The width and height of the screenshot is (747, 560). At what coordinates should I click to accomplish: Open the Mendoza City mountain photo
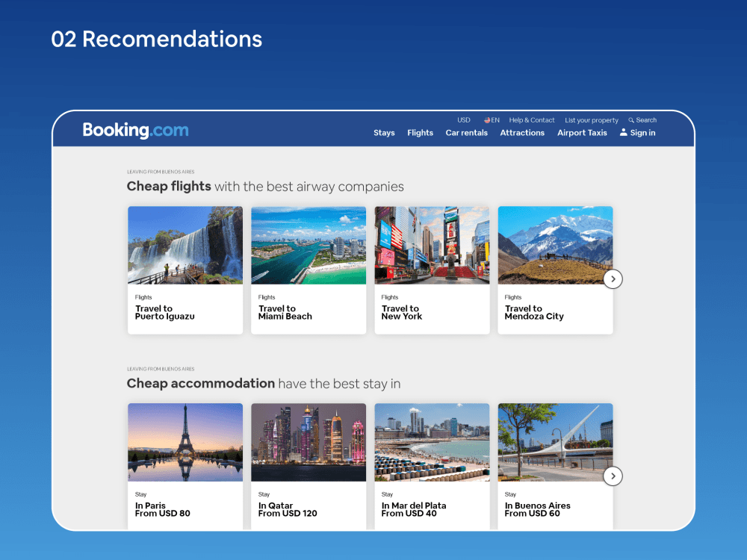pos(556,245)
